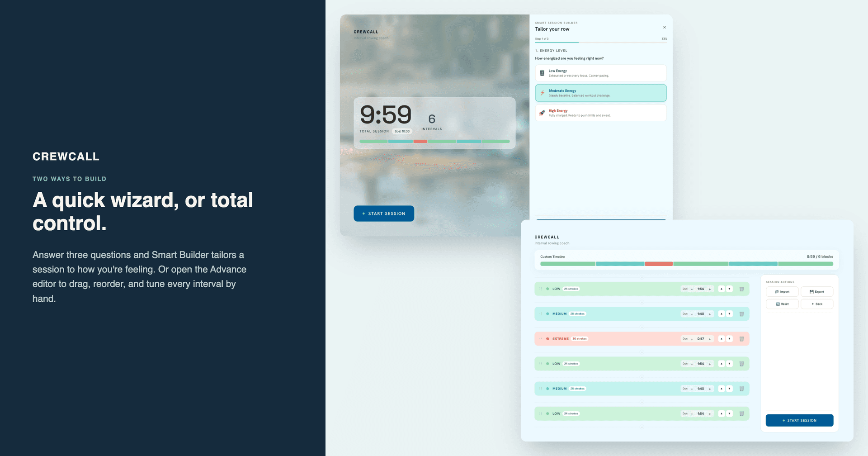Increase the EXTREME block duration with plus
Viewport: 868px width, 456px height.
pyautogui.click(x=710, y=339)
